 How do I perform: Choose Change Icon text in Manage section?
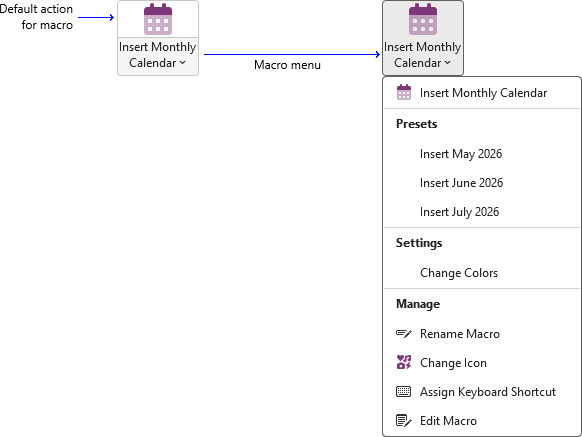pos(453,363)
